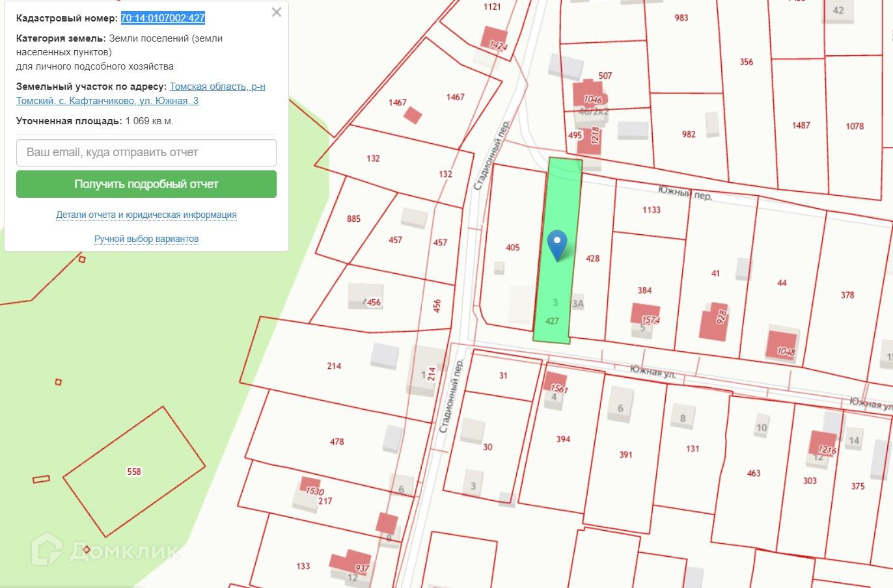Select parcel 1133 on the map
The height and width of the screenshot is (588, 893).
(x=652, y=209)
